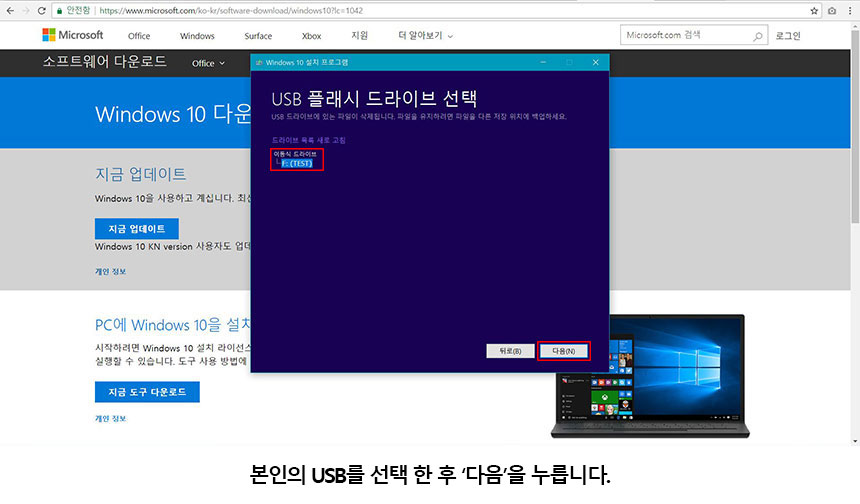The height and width of the screenshot is (504, 860).
Task: Click the Microsoft logo
Action: 72,35
